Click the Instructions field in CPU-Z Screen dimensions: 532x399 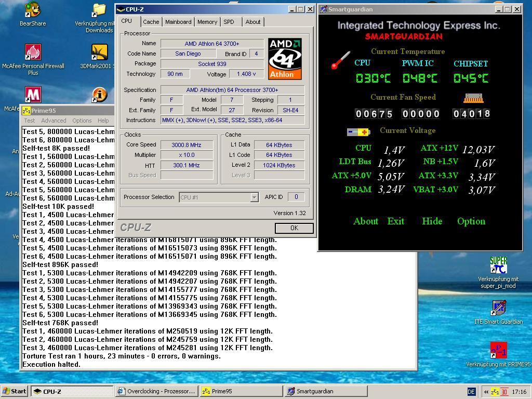[232, 120]
